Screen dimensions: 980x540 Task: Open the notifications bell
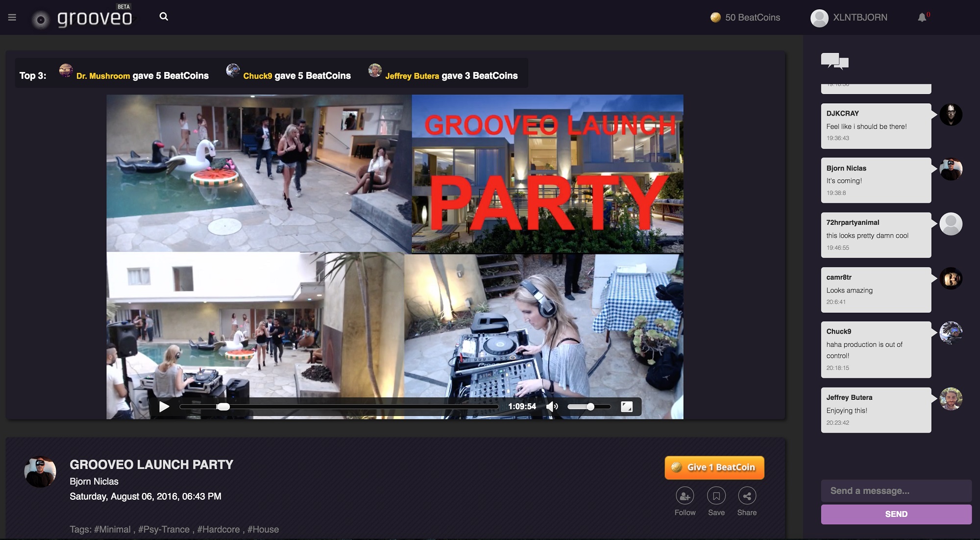pyautogui.click(x=922, y=18)
